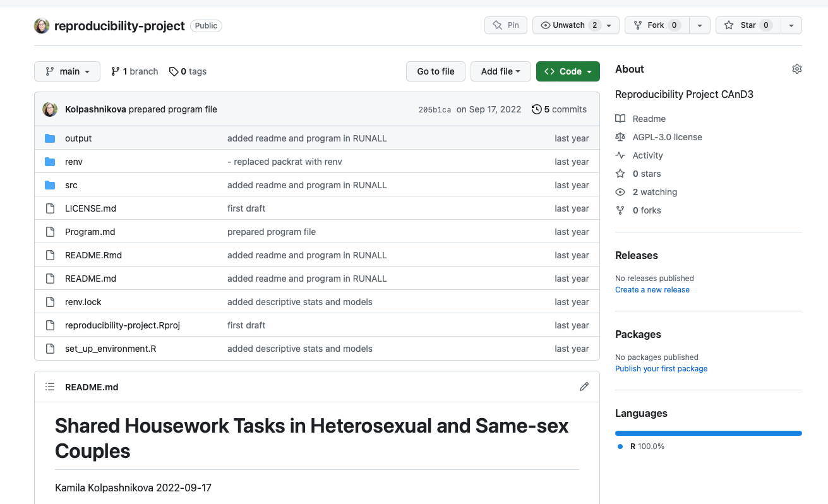Screen dimensions: 828x504
Task: Open the output folder
Action: pyautogui.click(x=78, y=138)
